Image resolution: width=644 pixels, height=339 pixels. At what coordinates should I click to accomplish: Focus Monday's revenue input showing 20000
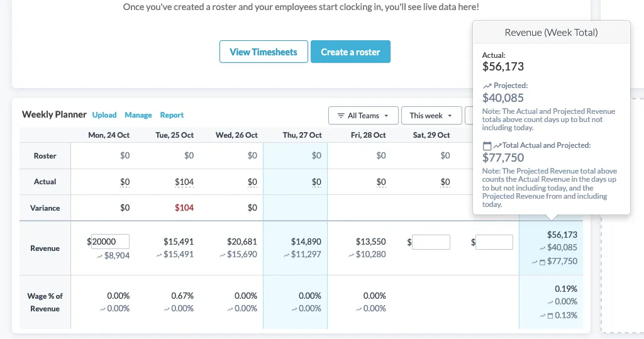(x=110, y=242)
